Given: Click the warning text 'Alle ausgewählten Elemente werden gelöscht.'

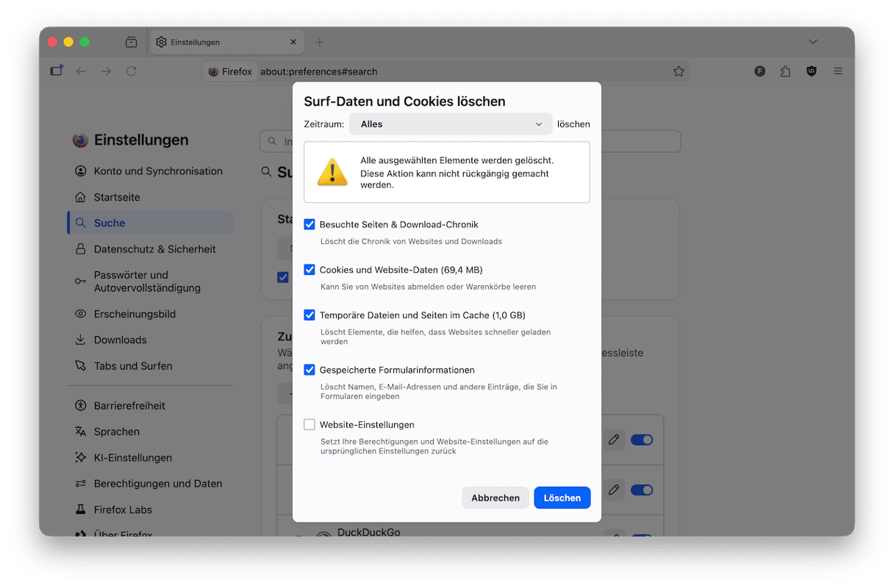Looking at the screenshot, I should [457, 160].
